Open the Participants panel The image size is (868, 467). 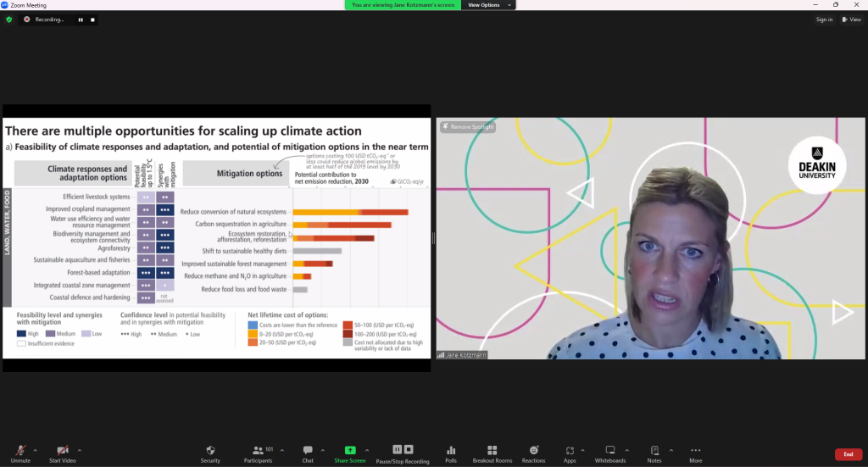(x=258, y=453)
